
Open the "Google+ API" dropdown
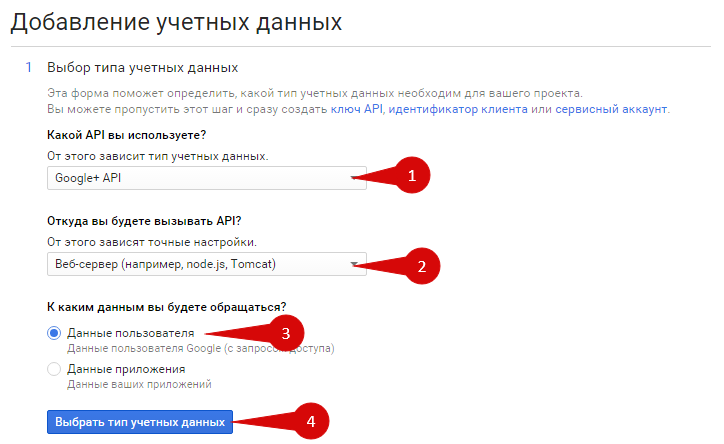[x=206, y=178]
